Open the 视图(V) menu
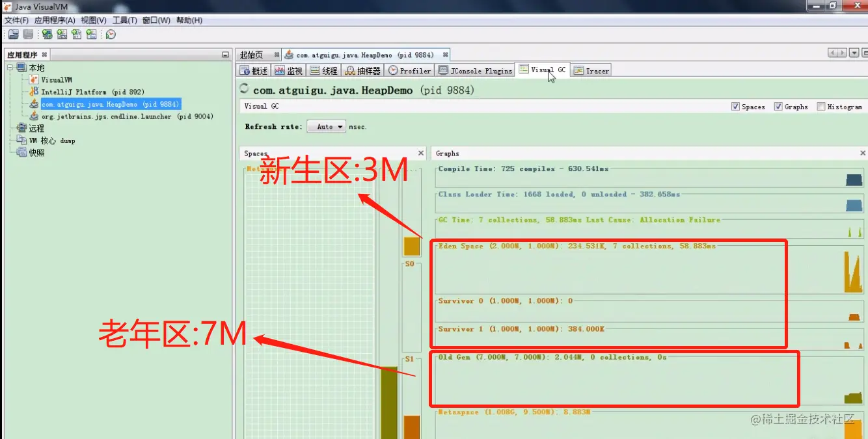This screenshot has height=439, width=868. point(94,20)
